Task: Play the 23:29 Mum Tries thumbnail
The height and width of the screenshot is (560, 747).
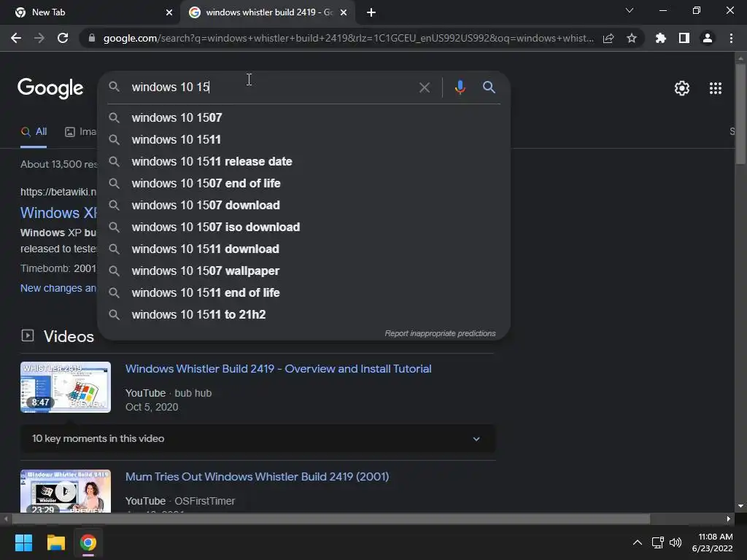Action: pyautogui.click(x=66, y=491)
